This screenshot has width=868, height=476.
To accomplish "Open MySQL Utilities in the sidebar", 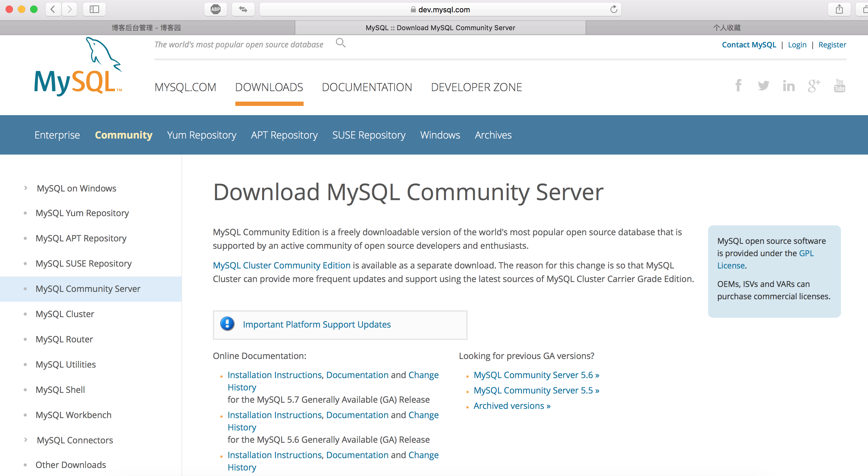I will point(66,364).
